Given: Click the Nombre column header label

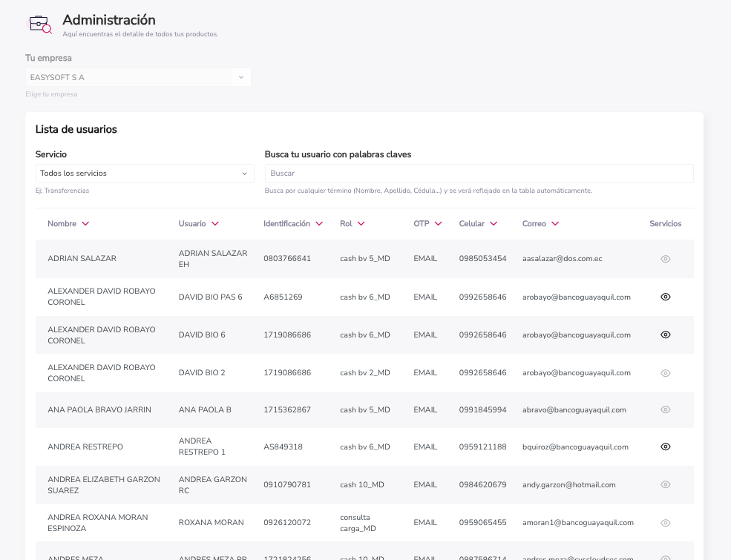Looking at the screenshot, I should [62, 224].
